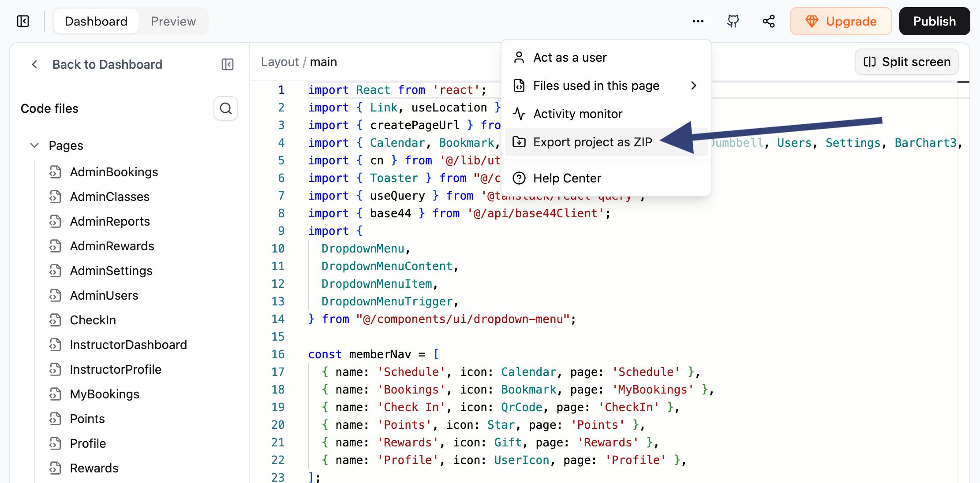Collapse the code files sidebar panel
The height and width of the screenshot is (483, 980).
(228, 64)
